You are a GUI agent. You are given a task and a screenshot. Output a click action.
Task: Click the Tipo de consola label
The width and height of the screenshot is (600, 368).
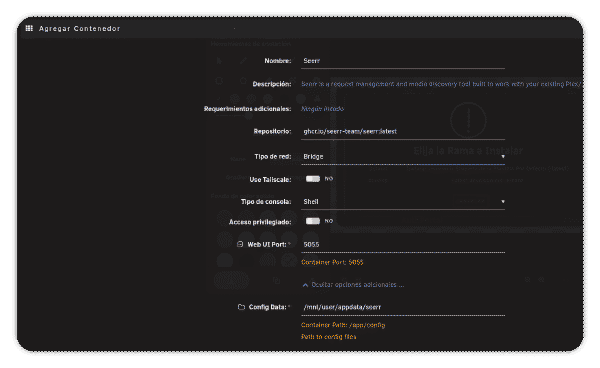266,202
